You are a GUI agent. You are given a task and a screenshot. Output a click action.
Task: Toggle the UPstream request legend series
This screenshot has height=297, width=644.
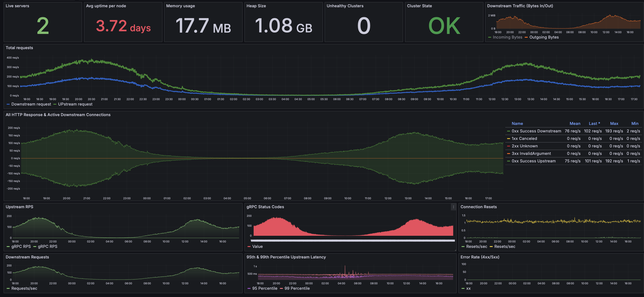point(75,104)
